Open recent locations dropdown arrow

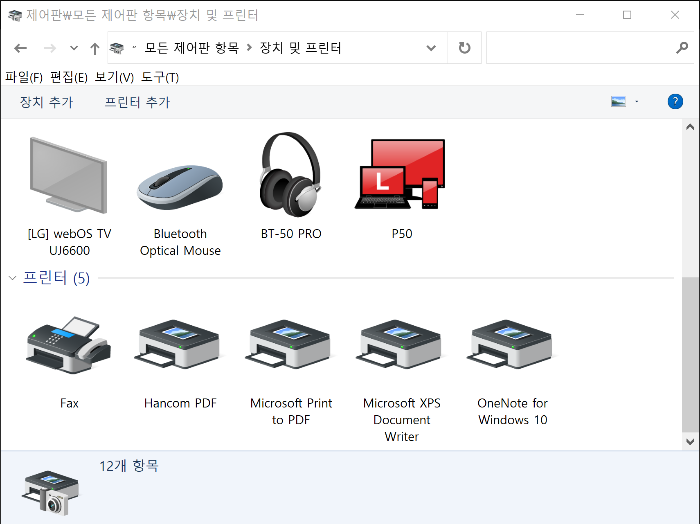click(x=74, y=48)
